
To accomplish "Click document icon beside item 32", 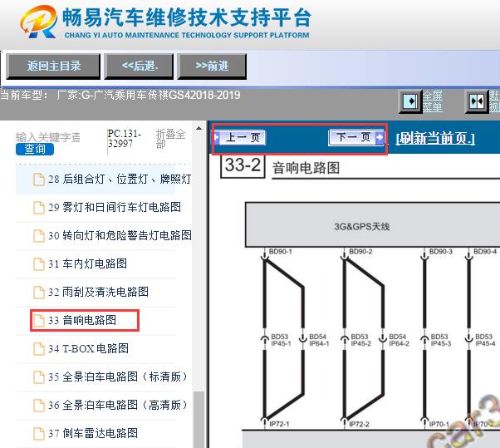I will click(39, 292).
